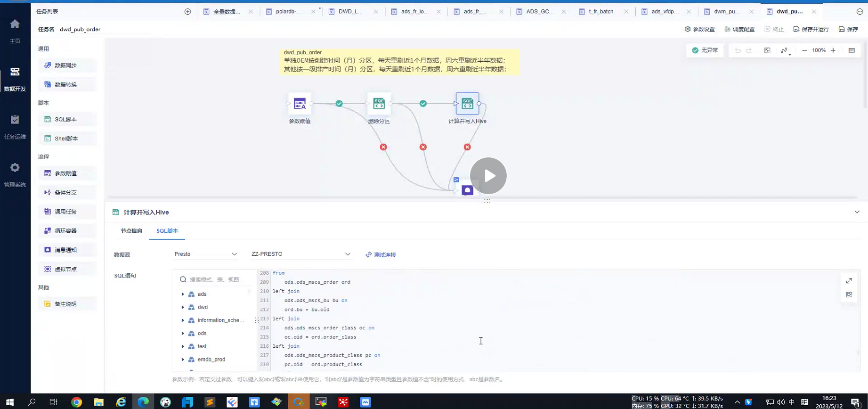Viewport: 868px width, 409px height.
Task: Switch to the SQL脚本 tab
Action: (167, 231)
